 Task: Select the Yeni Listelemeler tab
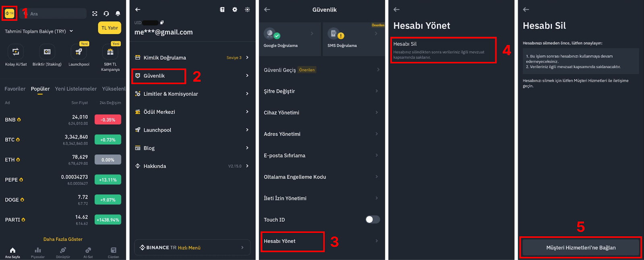pos(76,89)
